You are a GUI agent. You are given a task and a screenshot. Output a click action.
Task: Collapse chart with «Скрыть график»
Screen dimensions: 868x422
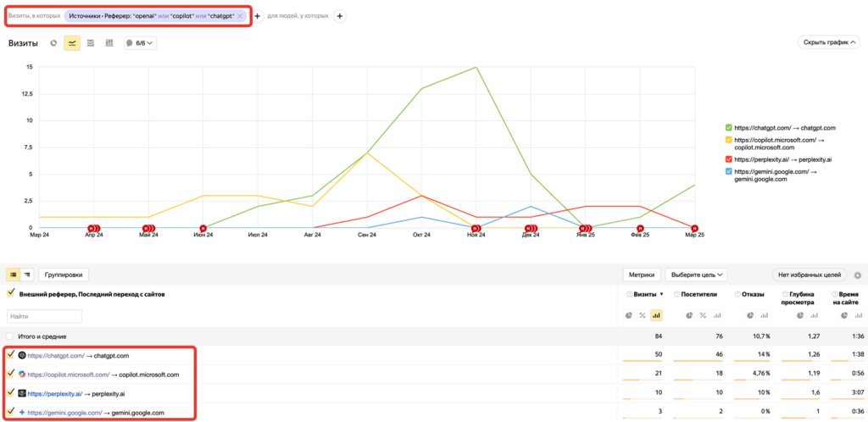[x=829, y=42]
